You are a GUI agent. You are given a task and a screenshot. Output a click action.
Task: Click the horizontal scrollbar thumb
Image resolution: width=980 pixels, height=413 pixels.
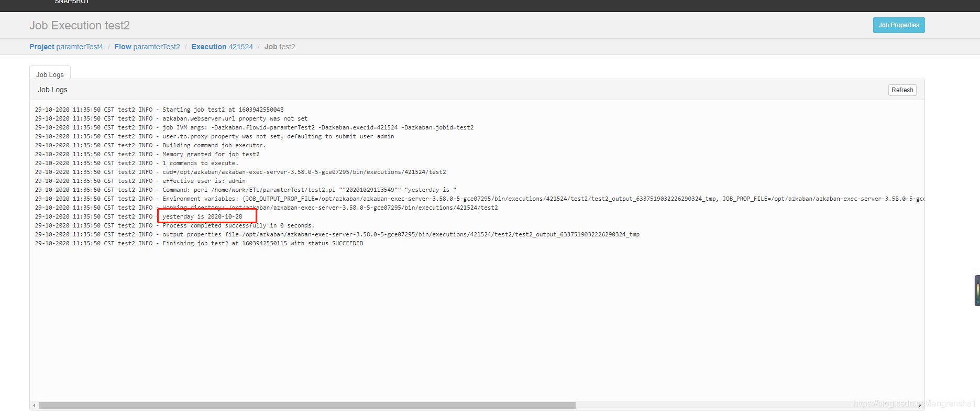coord(307,406)
